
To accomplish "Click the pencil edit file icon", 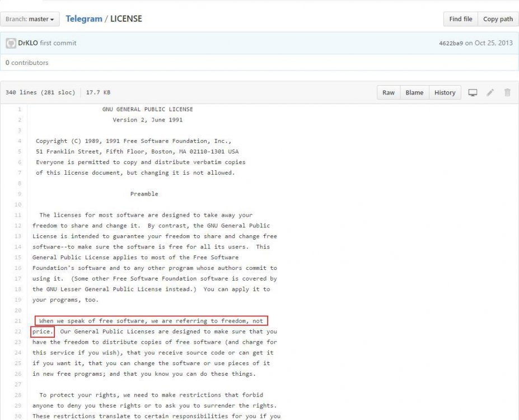I will tap(490, 92).
